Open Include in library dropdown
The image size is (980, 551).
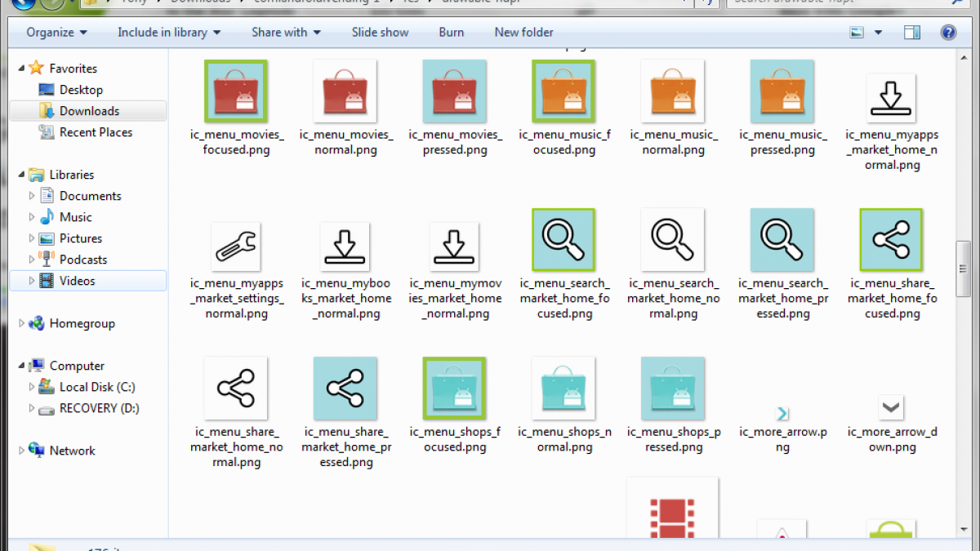pyautogui.click(x=168, y=33)
